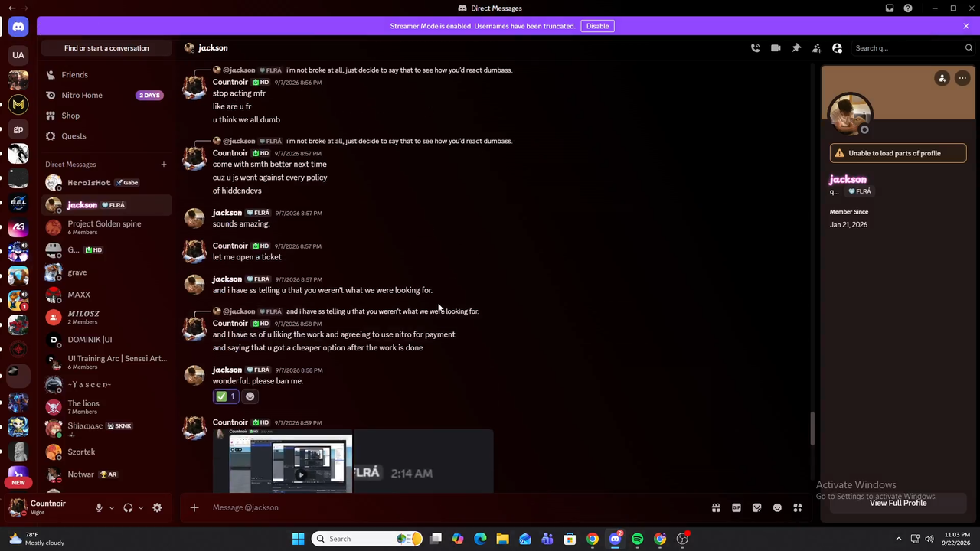Open microphone input options arrow
980x551 pixels.
[x=112, y=507]
